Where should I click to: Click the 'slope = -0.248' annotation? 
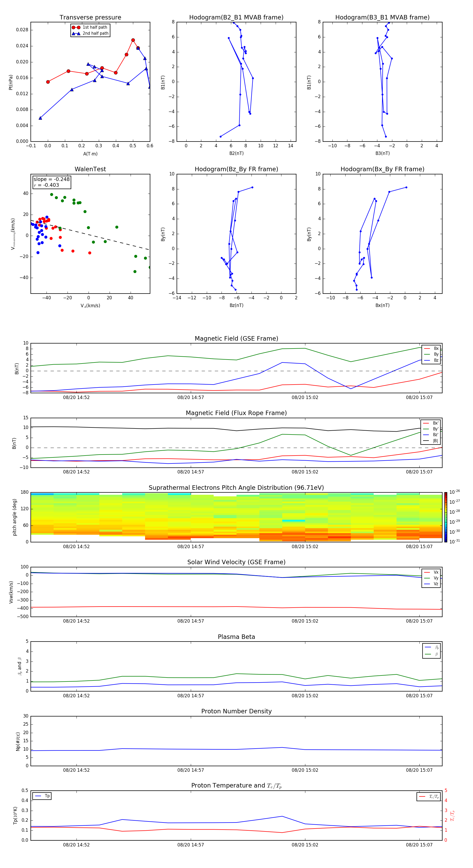(52, 179)
